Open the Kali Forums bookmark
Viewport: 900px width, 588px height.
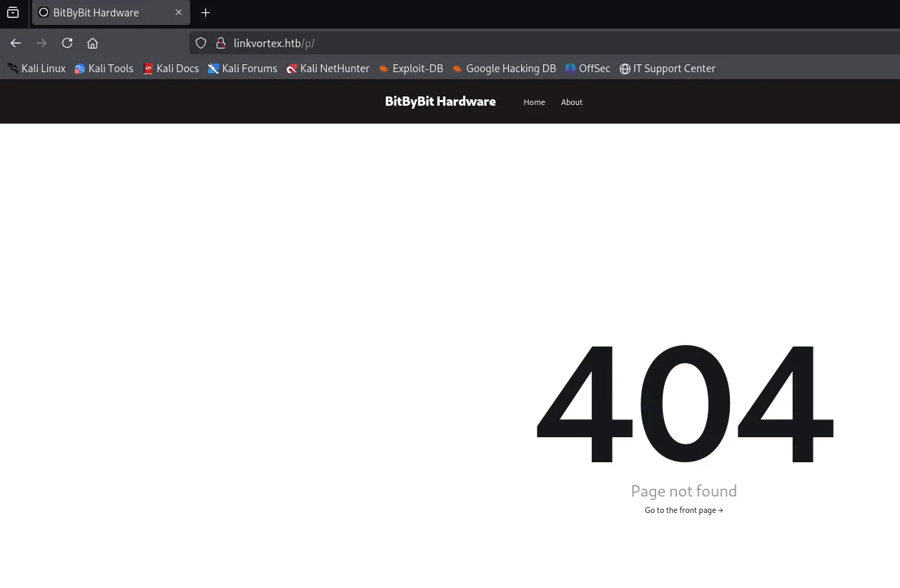pyautogui.click(x=242, y=69)
